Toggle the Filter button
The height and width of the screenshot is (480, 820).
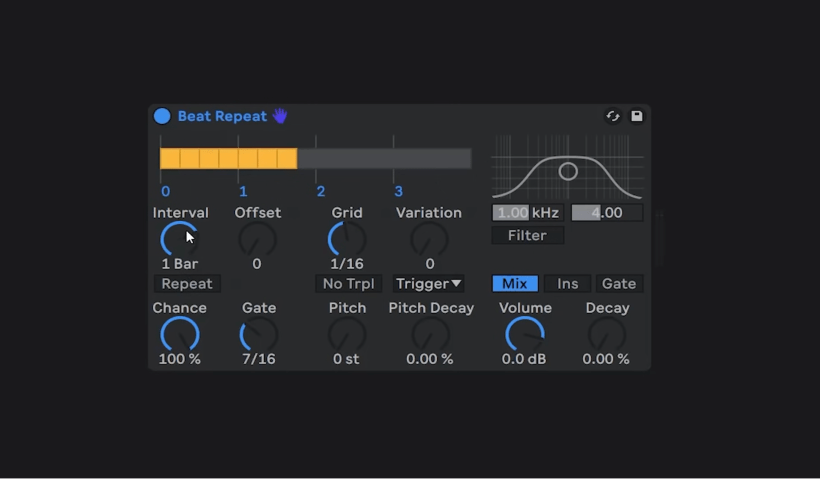click(527, 236)
